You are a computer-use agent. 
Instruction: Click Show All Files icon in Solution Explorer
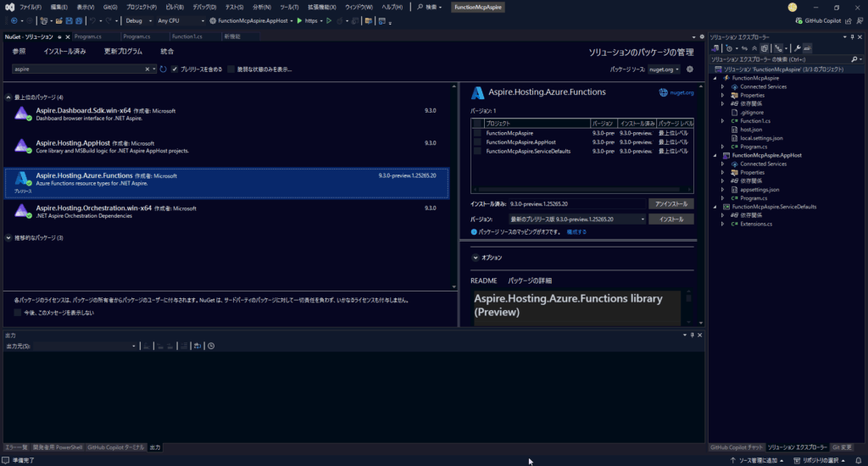(x=765, y=48)
